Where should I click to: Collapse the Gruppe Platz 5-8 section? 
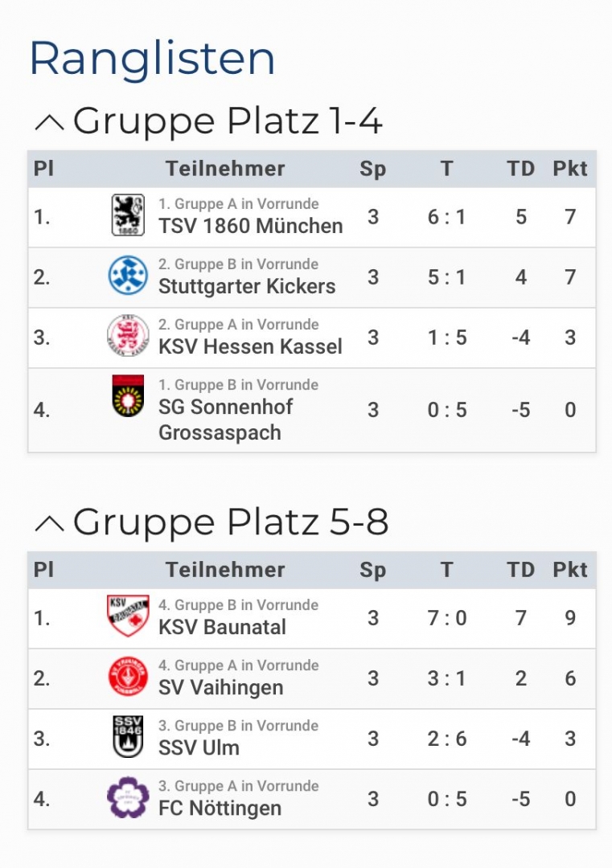point(50,523)
